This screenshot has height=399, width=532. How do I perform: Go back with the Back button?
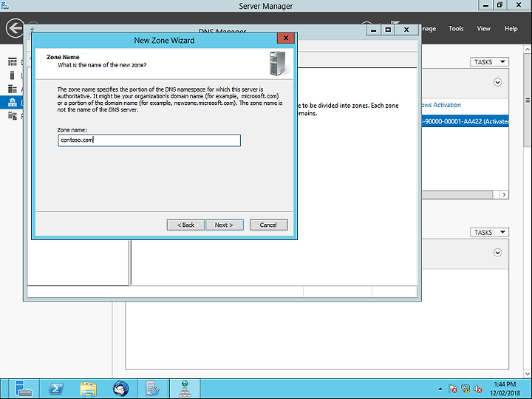[x=185, y=225]
